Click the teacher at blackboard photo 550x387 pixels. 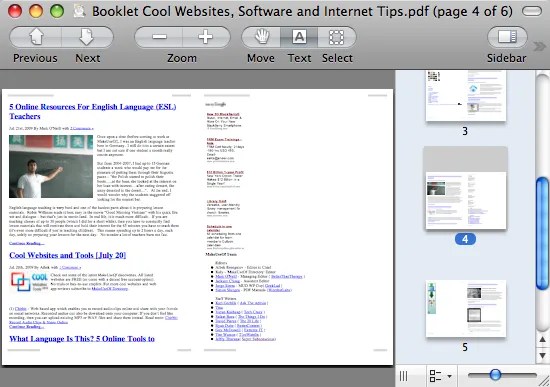[x=51, y=166]
